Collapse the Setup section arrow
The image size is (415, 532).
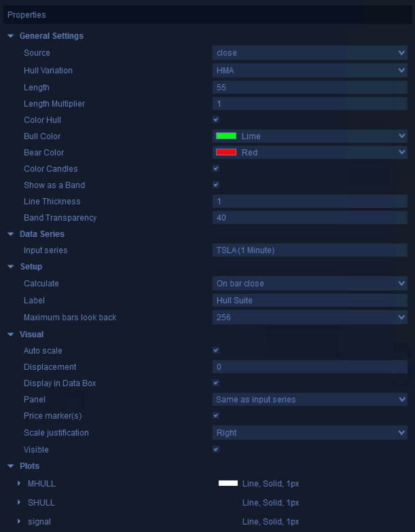tap(11, 267)
